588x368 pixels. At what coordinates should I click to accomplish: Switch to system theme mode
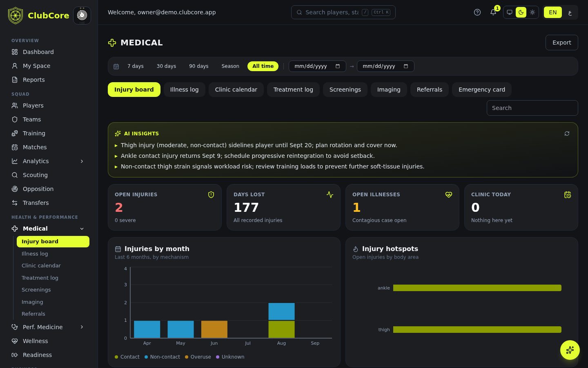tap(510, 12)
